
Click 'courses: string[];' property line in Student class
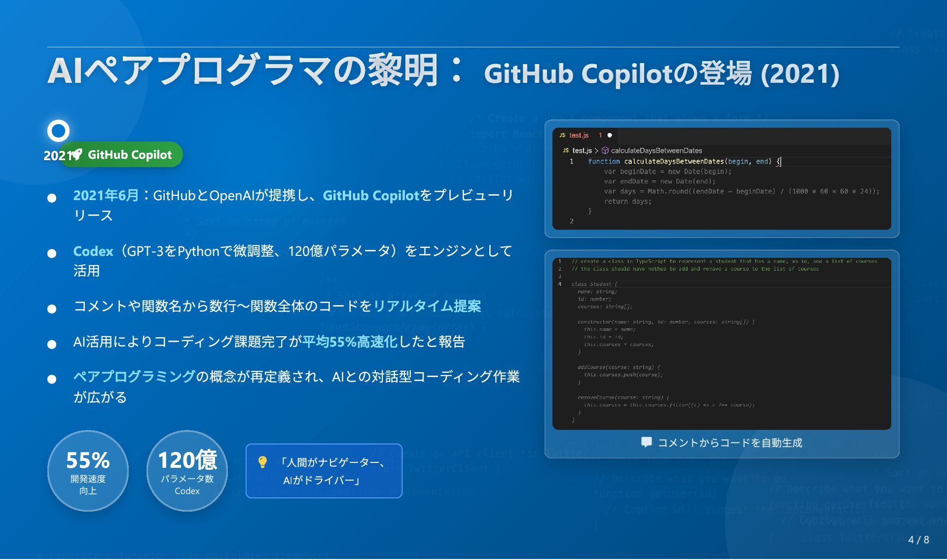[605, 307]
